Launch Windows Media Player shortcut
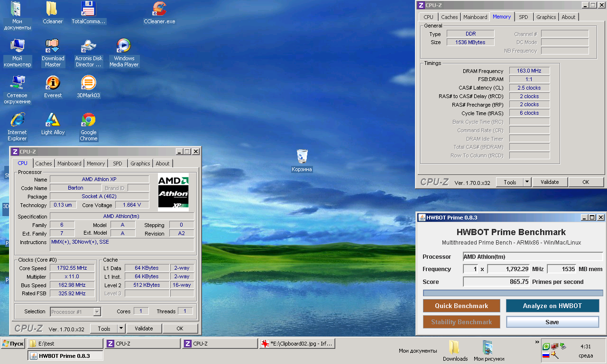Viewport: 607px width, 364px height. (x=124, y=53)
